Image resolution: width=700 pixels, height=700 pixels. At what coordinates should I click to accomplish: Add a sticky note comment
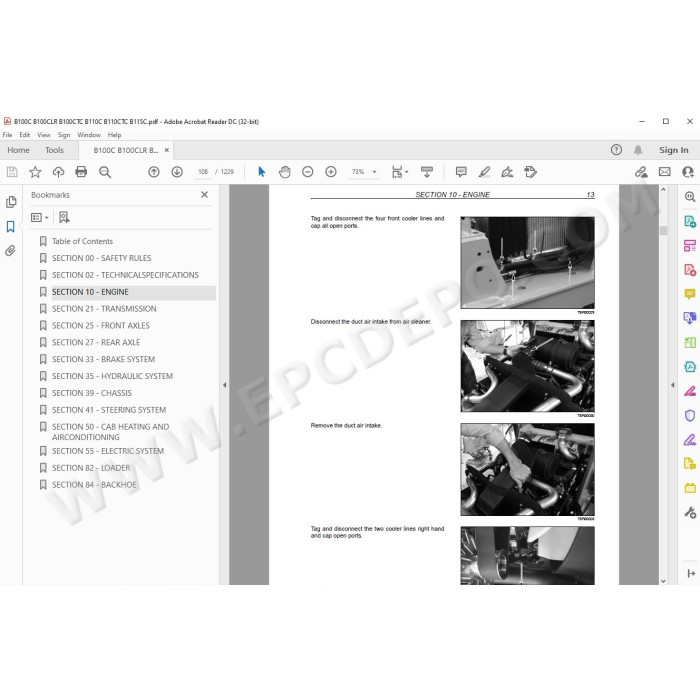tap(461, 172)
